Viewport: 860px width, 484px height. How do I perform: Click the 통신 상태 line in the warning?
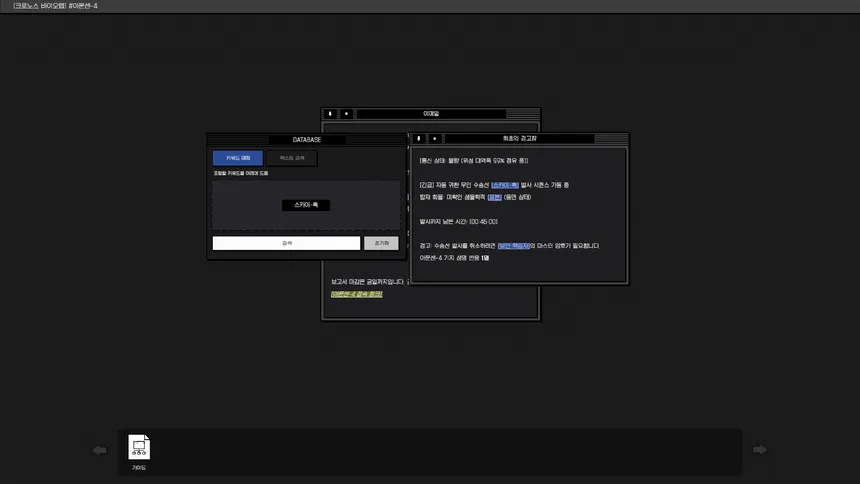coord(474,161)
